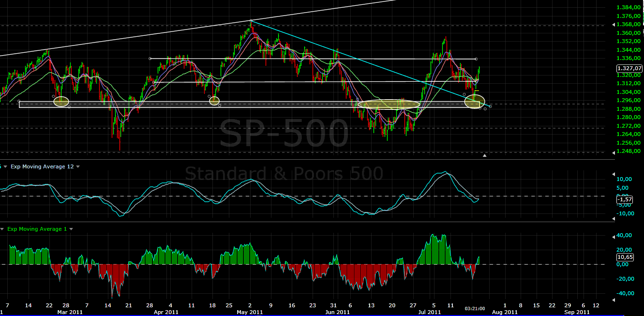Viewport: 644px width, 316px height.
Task: Click the green Exp Moving Average 1 label
Action: pyautogui.click(x=37, y=229)
